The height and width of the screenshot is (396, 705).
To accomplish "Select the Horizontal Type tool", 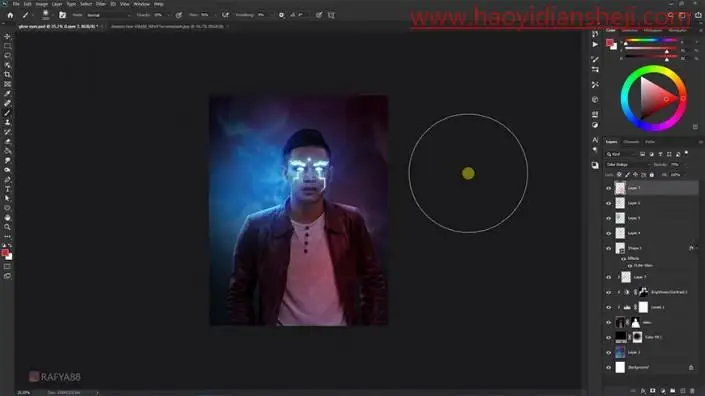I will [x=7, y=189].
